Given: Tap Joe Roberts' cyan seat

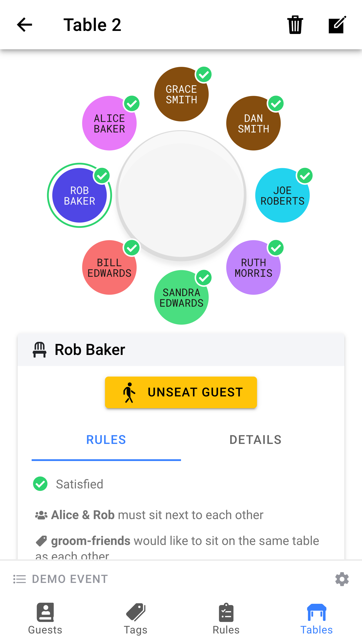Looking at the screenshot, I should click(x=282, y=195).
